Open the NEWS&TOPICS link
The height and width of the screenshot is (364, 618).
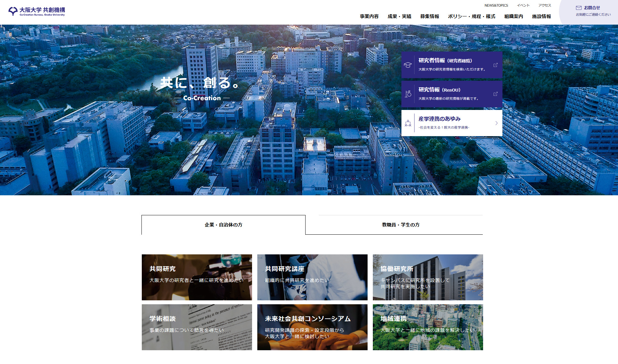(x=496, y=5)
